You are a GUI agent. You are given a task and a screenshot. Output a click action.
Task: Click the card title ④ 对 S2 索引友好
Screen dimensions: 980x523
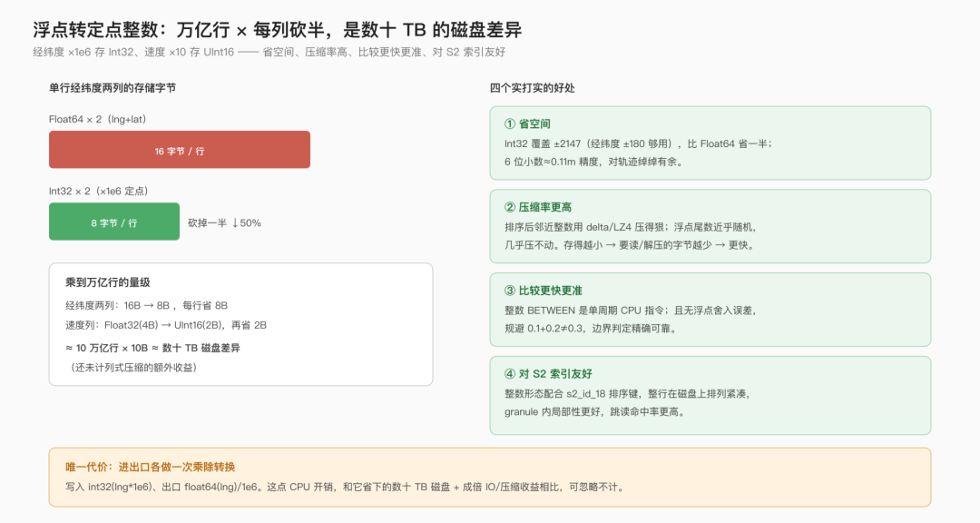coord(548,373)
